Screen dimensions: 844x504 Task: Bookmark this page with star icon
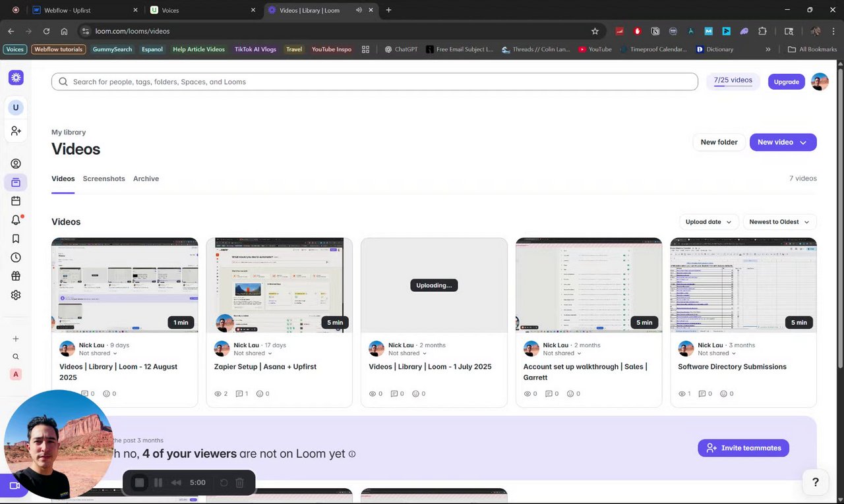[595, 31]
